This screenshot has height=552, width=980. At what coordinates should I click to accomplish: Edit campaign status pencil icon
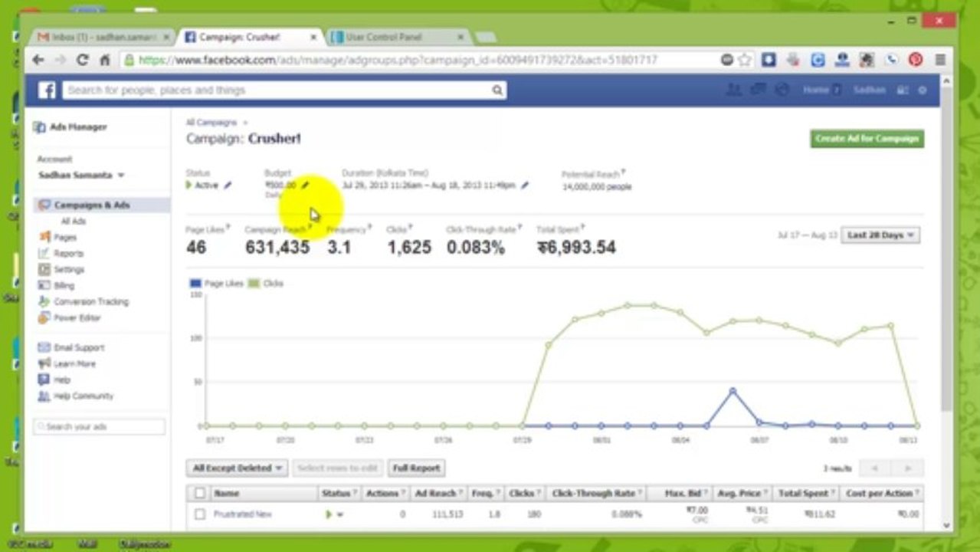coord(228,186)
